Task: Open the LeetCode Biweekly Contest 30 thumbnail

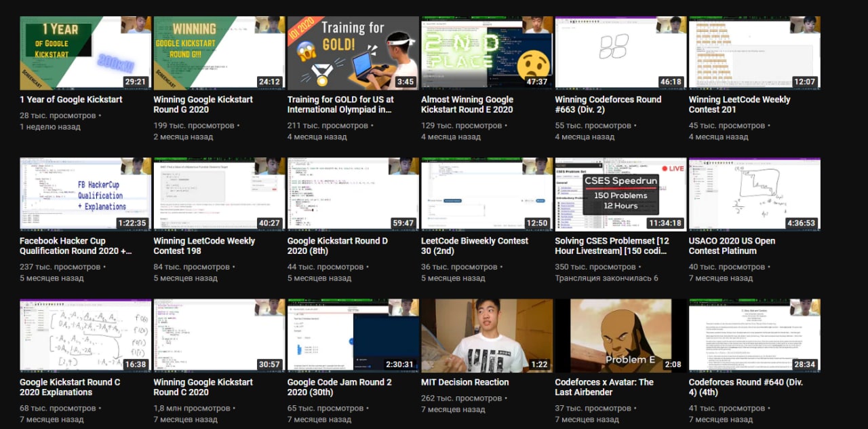Action: click(487, 194)
